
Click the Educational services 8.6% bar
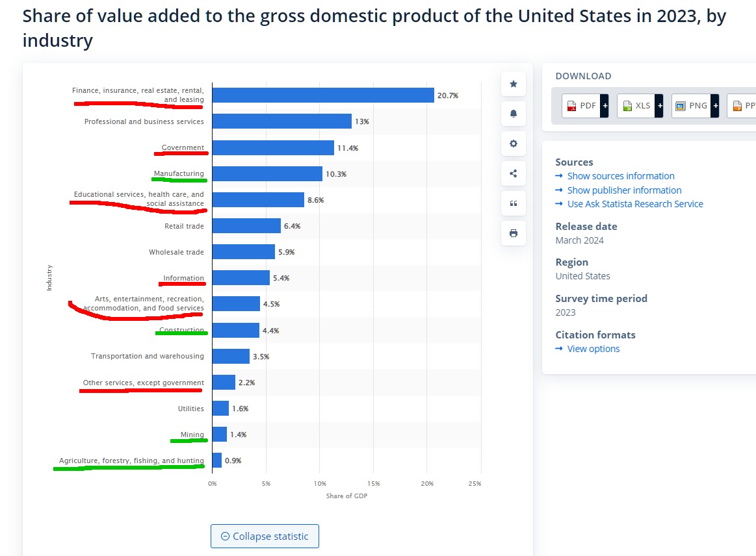pyautogui.click(x=259, y=200)
